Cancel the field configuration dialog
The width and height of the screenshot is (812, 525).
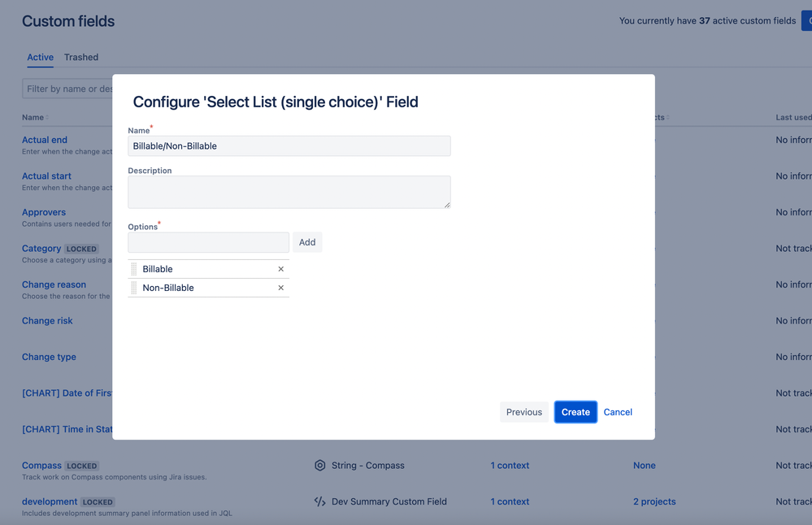click(x=618, y=412)
